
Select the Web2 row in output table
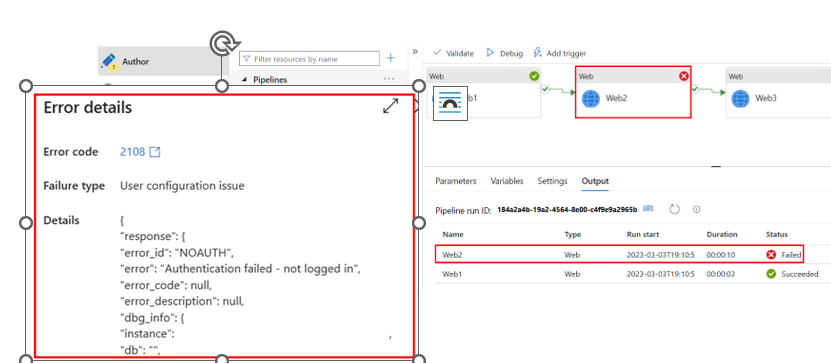619,255
